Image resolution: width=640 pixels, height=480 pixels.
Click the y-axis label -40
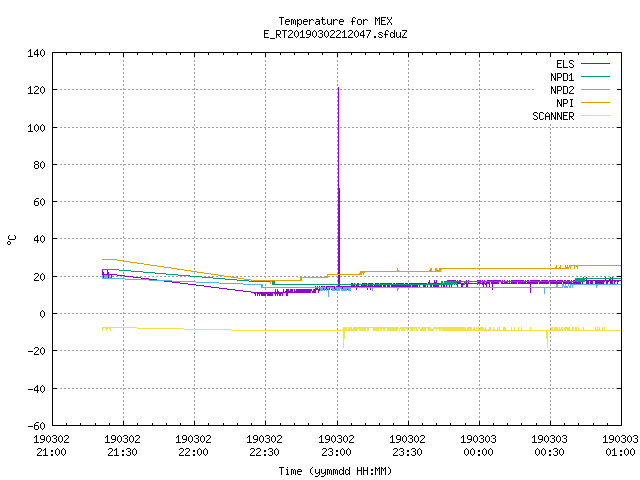pos(36,389)
